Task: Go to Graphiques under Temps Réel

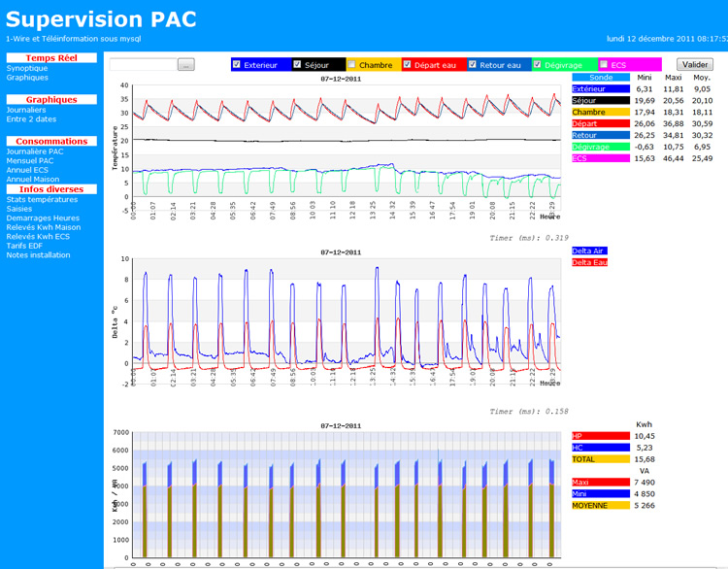Action: pos(27,77)
